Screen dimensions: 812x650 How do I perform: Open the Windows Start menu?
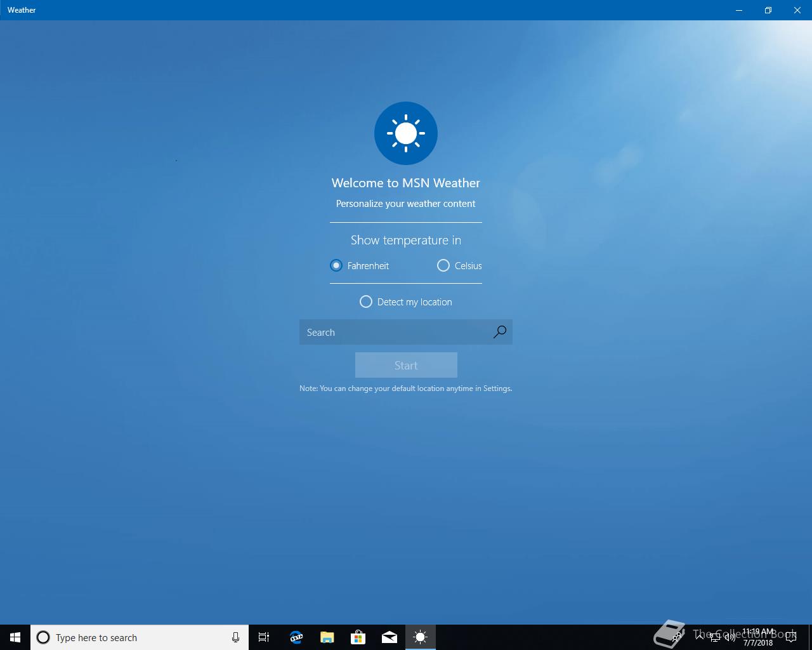[15, 637]
